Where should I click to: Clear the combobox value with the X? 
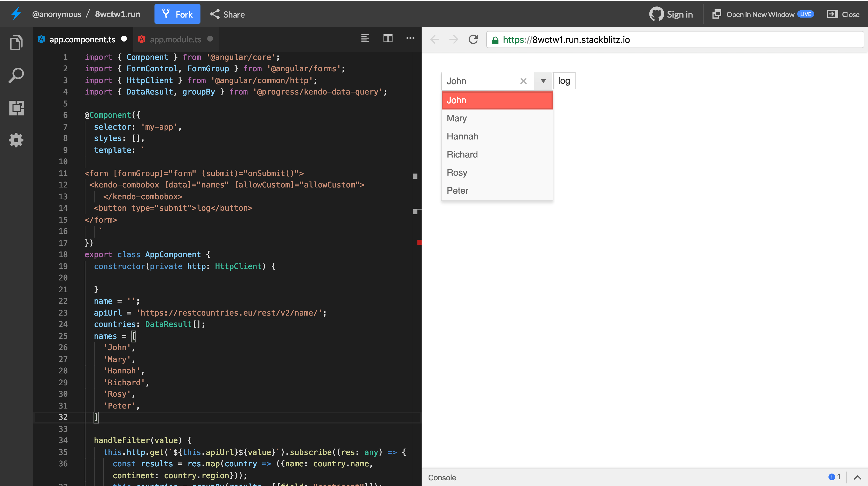(x=523, y=81)
